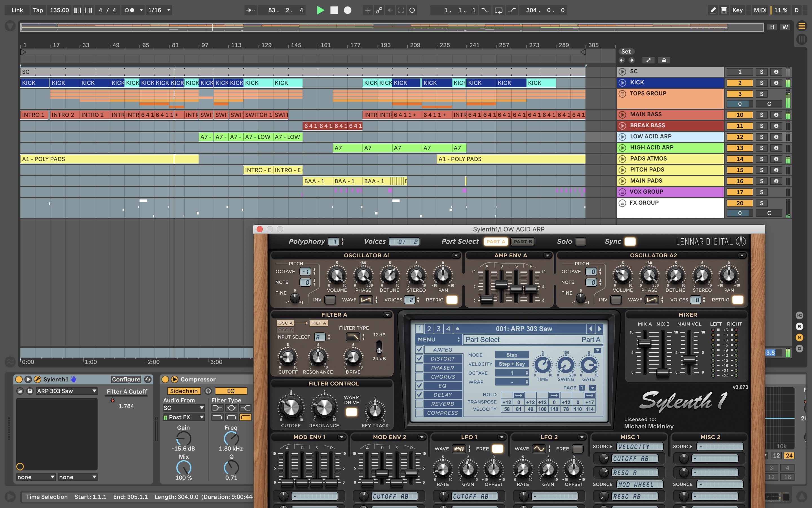This screenshot has height=508, width=812.
Task: Switch to preset bank tab 3
Action: tap(438, 329)
